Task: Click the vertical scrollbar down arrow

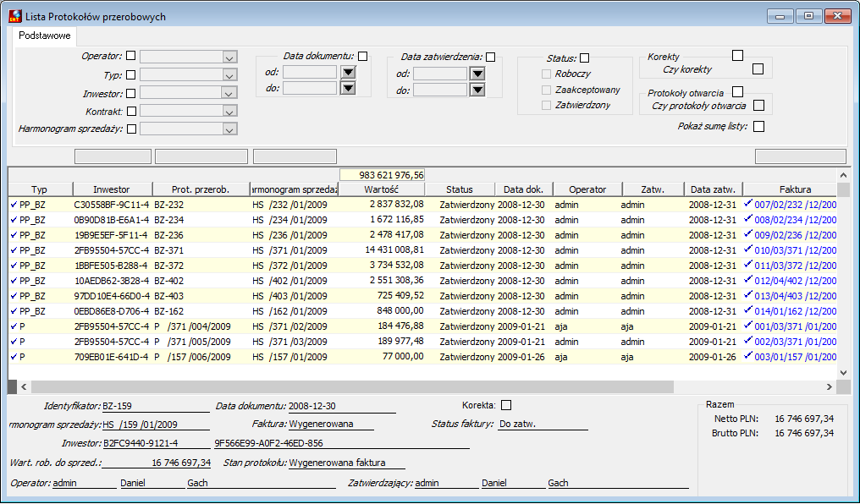Action: point(843,373)
